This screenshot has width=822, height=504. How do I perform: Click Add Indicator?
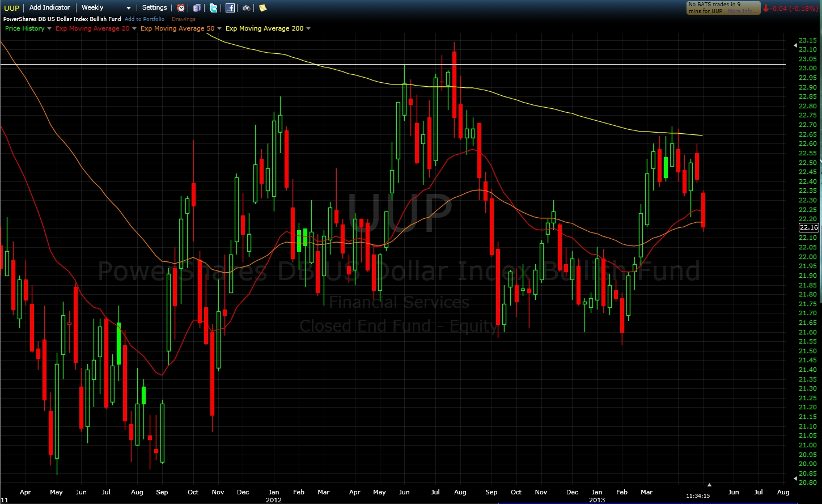[50, 7]
